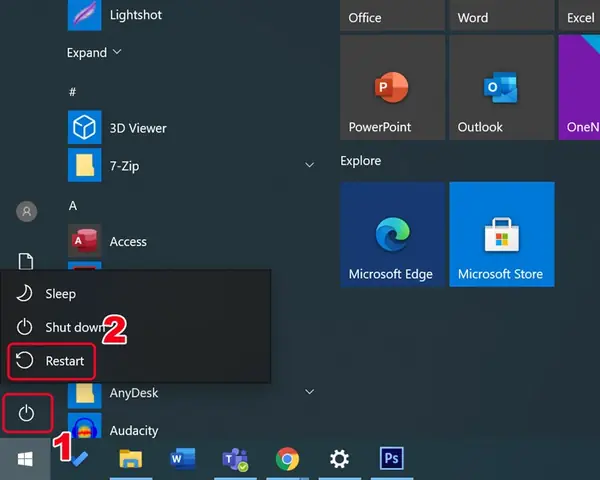Launch 3D Viewer from the app list
600x480 pixels.
point(191,127)
